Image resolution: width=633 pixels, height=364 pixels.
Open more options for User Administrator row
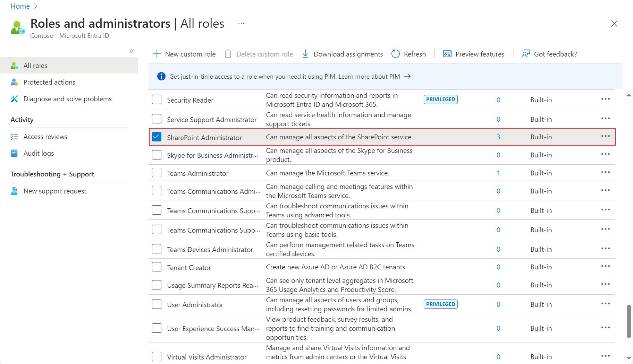point(605,304)
